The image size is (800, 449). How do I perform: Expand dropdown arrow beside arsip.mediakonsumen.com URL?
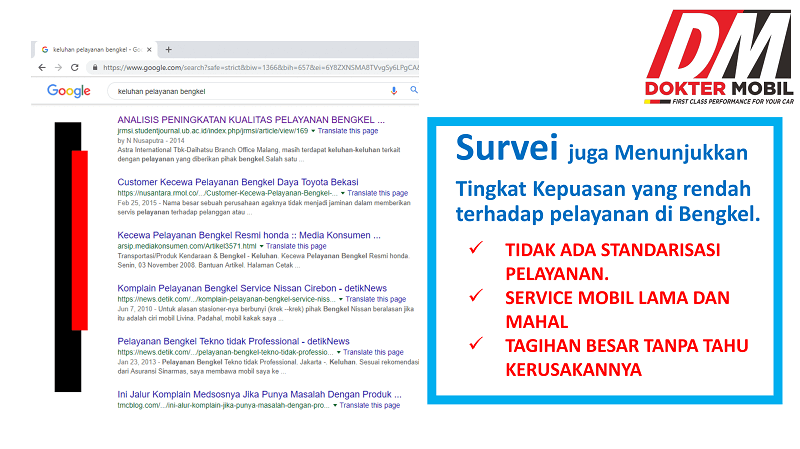pos(261,246)
